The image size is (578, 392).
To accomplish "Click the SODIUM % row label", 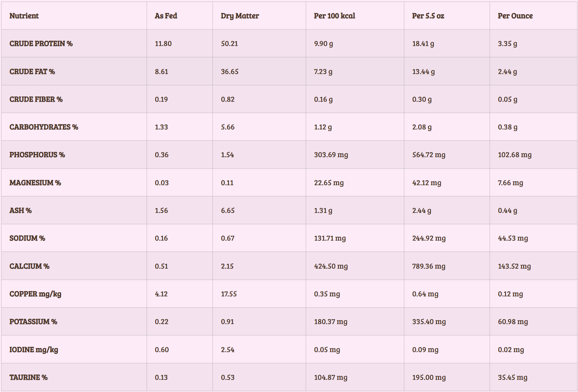I will pos(27,238).
